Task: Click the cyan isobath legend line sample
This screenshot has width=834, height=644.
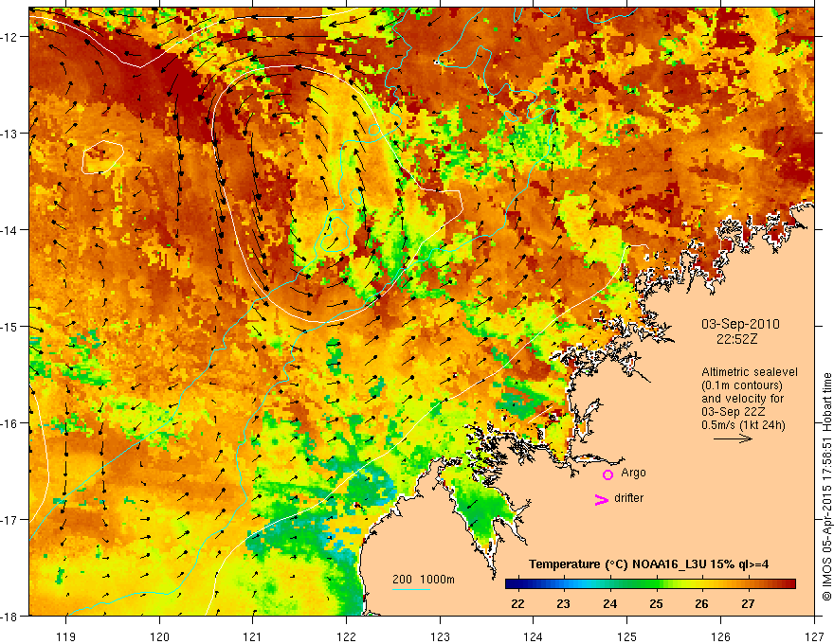Action: 411,589
